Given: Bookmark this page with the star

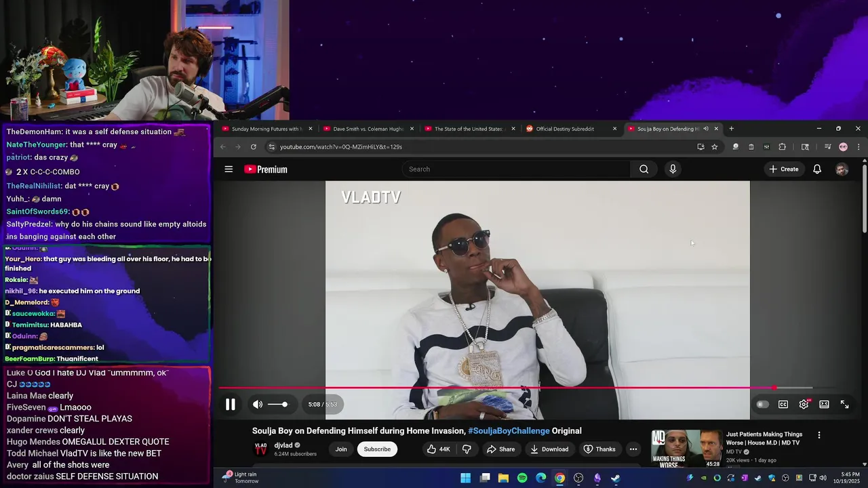Looking at the screenshot, I should click(x=714, y=147).
